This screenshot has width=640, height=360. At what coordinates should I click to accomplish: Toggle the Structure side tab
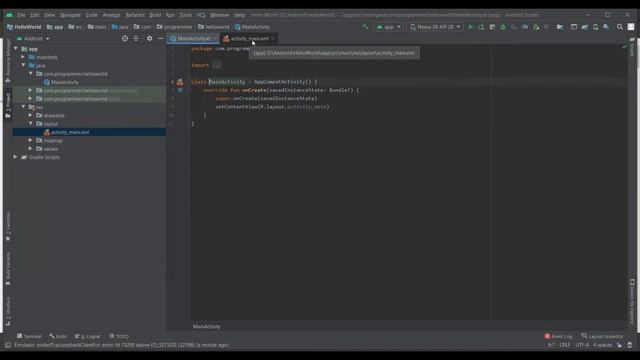8,311
